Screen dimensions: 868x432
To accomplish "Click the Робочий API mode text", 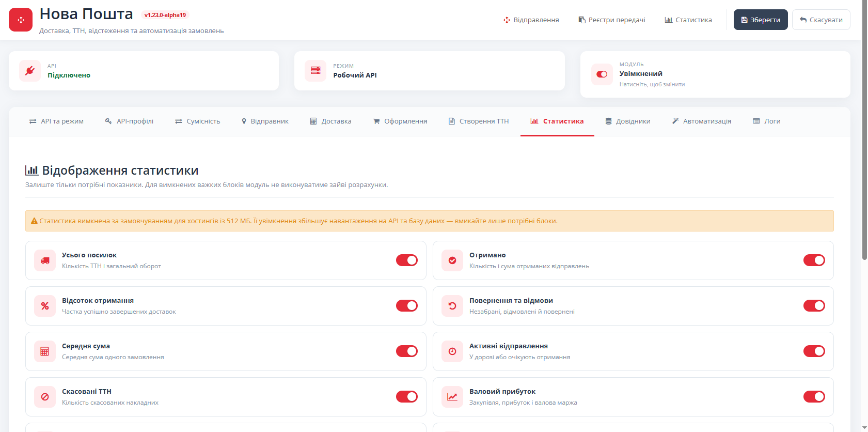I will tap(355, 75).
